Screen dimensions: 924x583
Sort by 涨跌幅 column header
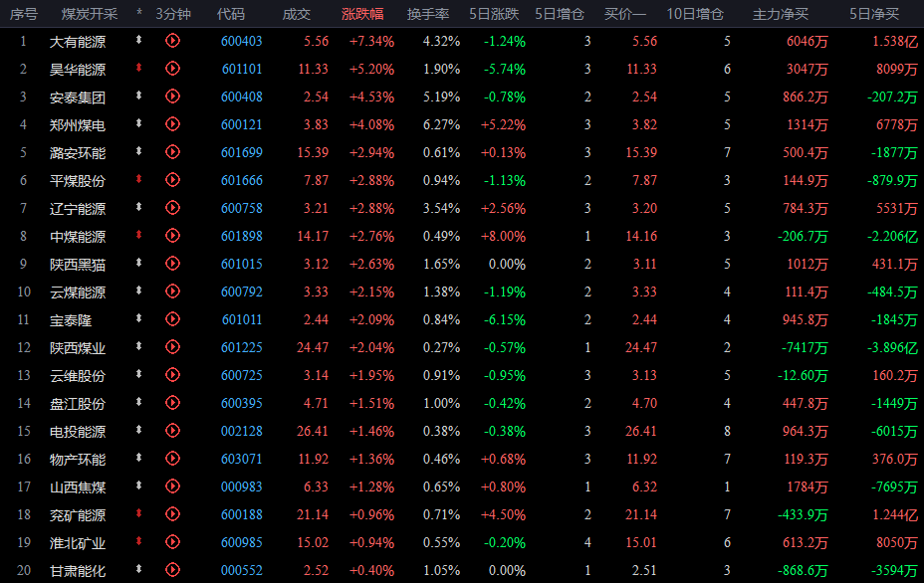point(362,14)
